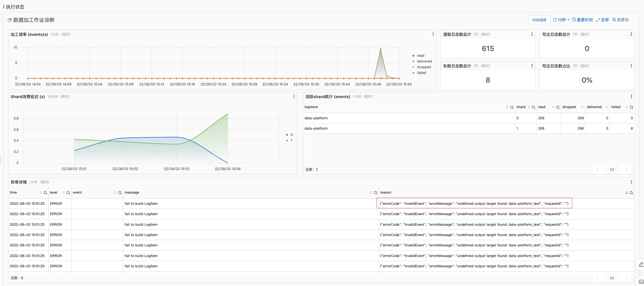This screenshot has height=286, width=644.
Task: Sort the failed column
Action: pos(627,107)
